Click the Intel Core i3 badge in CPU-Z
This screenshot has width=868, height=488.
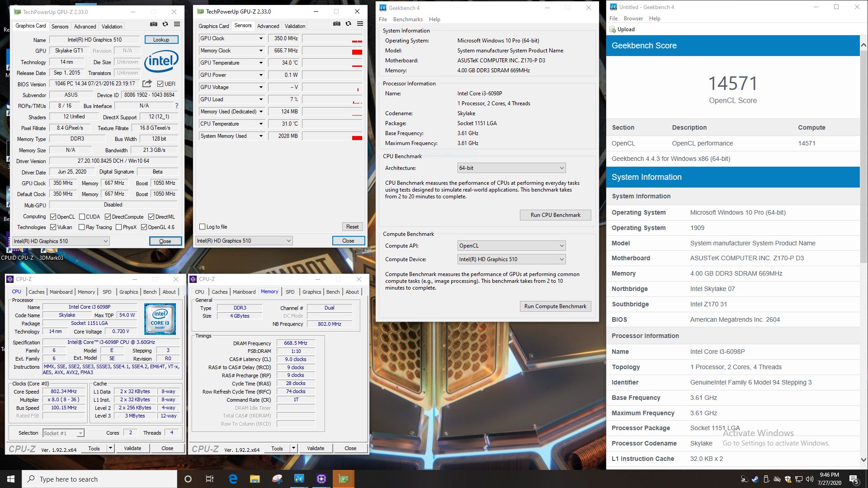point(160,319)
